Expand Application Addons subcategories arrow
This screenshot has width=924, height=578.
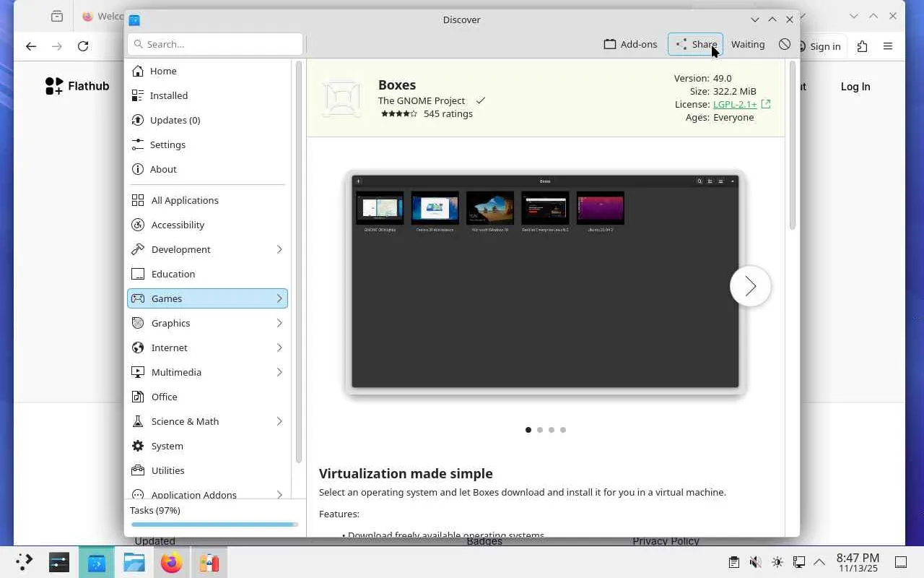tap(279, 495)
